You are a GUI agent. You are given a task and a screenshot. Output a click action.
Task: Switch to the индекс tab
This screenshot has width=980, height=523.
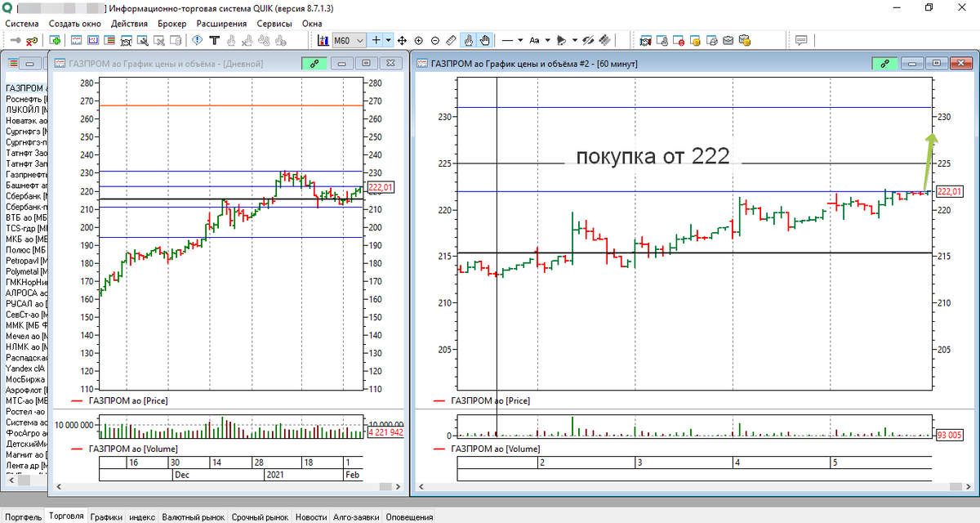click(142, 516)
